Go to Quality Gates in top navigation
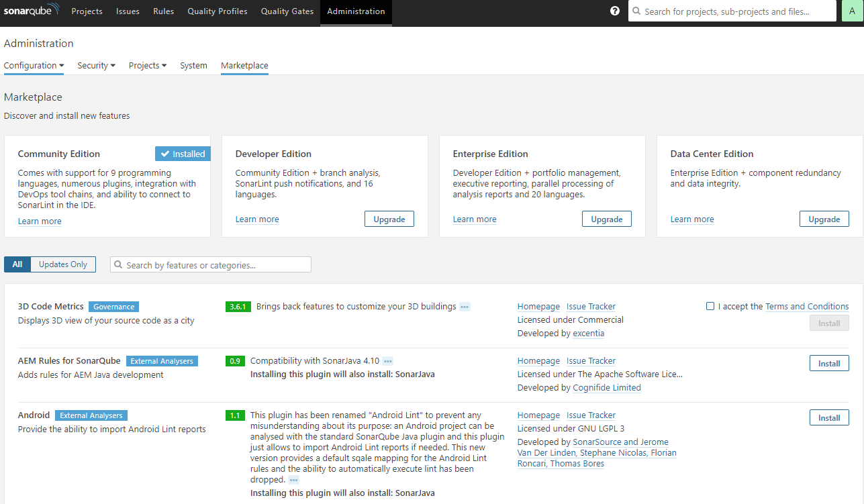The height and width of the screenshot is (504, 864). (x=287, y=11)
